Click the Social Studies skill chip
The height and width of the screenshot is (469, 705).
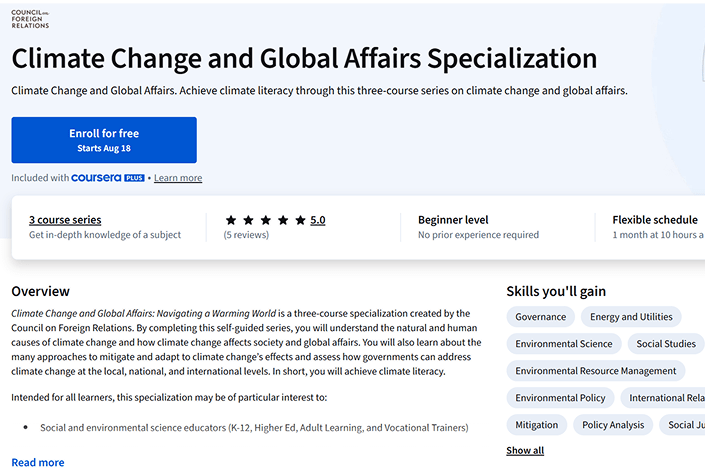click(x=666, y=344)
